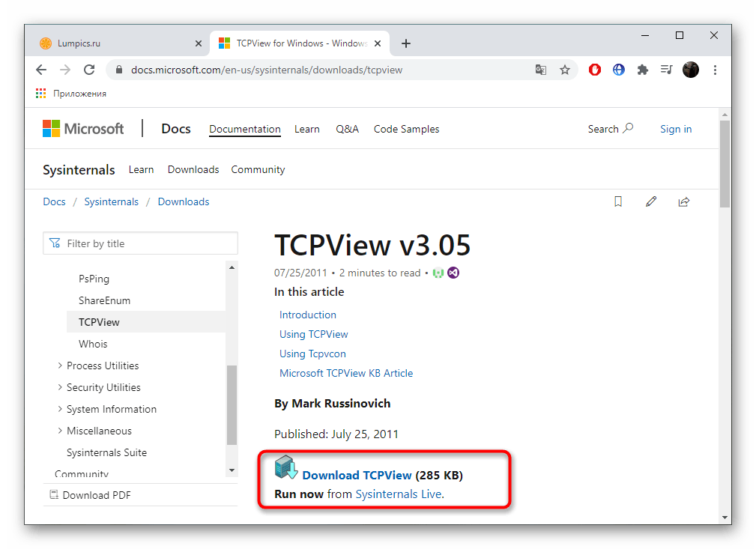Click the Download PDF button

91,495
